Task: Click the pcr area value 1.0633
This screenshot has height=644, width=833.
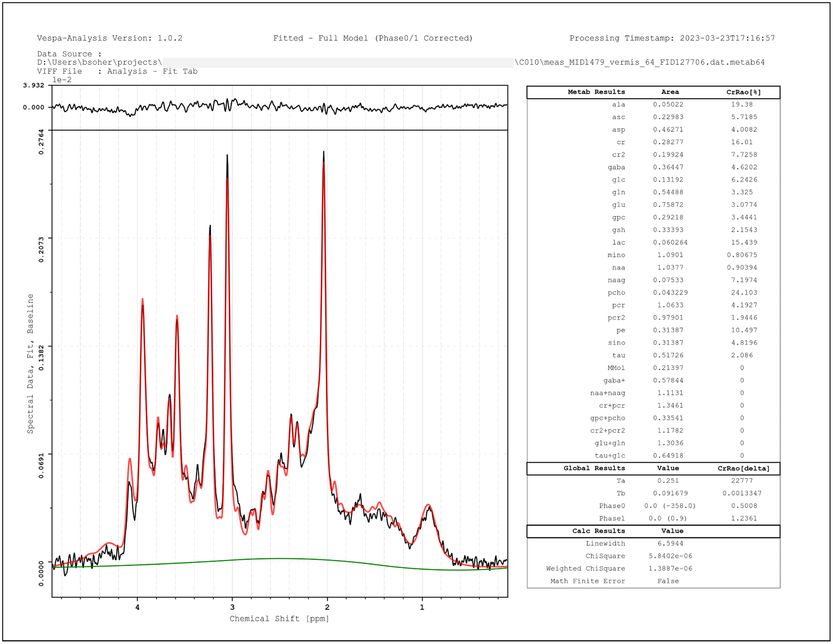Action: 670,305
